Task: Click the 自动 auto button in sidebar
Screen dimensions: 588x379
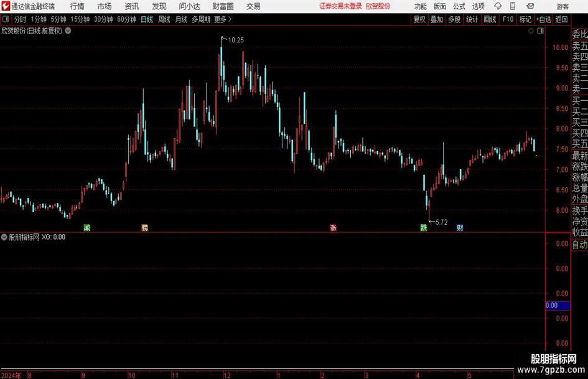Action: (580, 245)
